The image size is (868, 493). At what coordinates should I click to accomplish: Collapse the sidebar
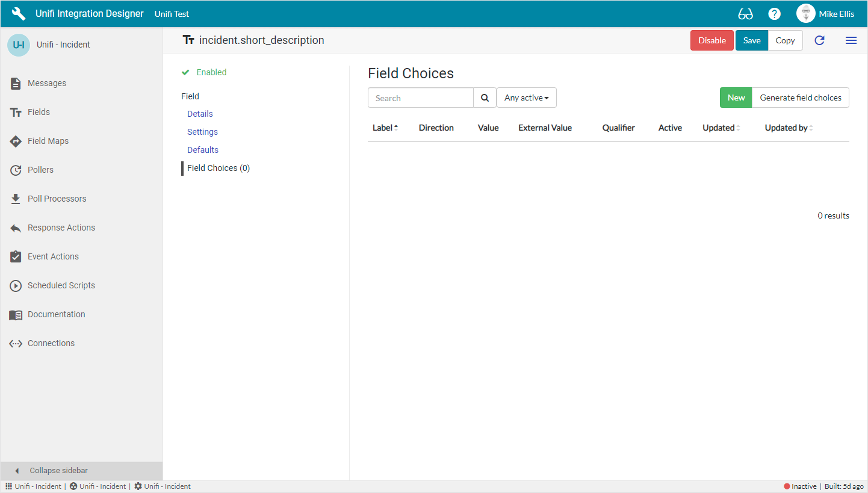click(x=58, y=471)
